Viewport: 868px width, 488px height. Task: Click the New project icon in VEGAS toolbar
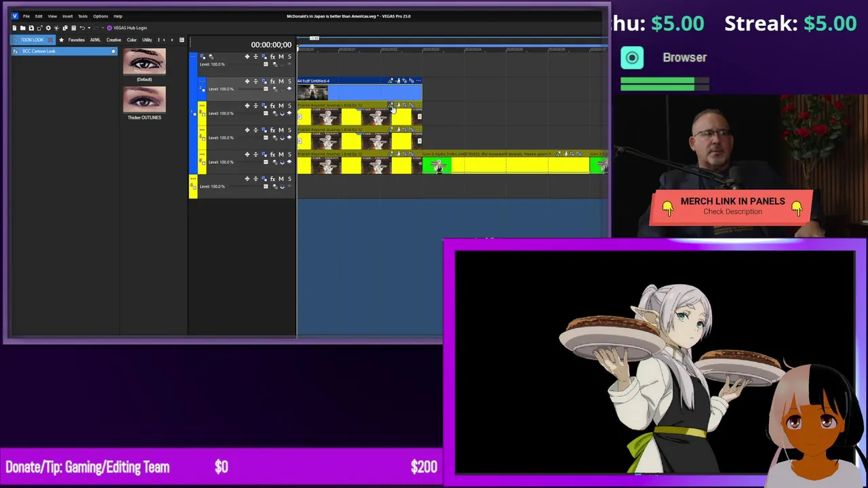click(x=14, y=28)
